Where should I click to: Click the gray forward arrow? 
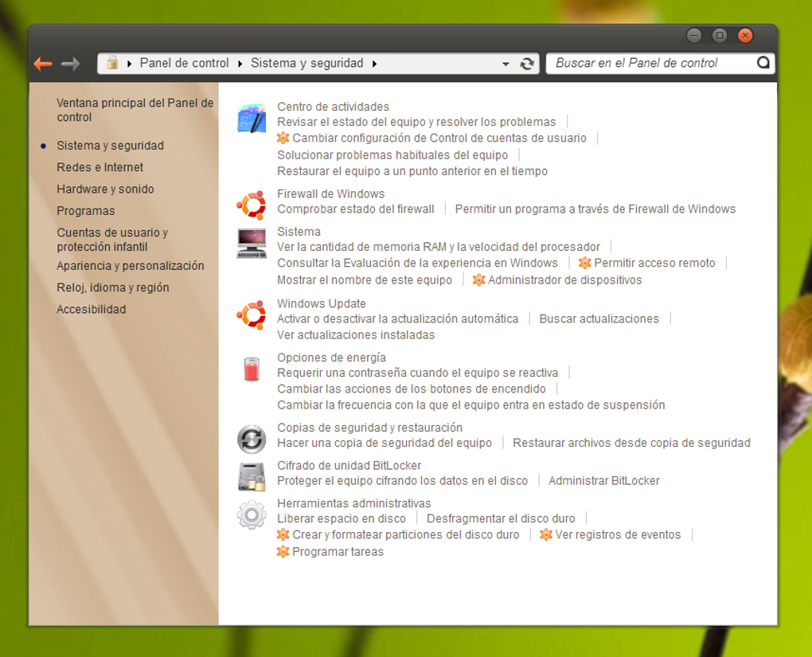70,64
